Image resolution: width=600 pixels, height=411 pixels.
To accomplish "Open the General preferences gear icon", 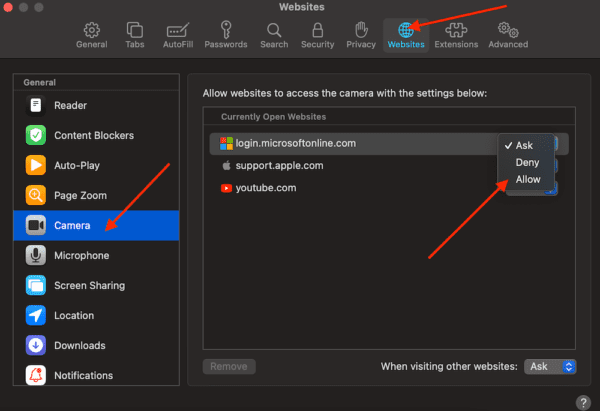I will [91, 30].
